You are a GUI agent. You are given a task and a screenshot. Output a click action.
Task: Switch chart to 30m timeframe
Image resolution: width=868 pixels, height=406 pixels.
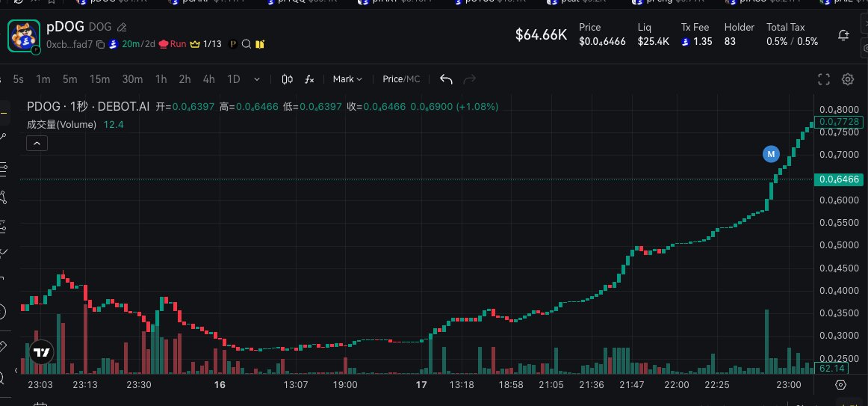pyautogui.click(x=132, y=79)
